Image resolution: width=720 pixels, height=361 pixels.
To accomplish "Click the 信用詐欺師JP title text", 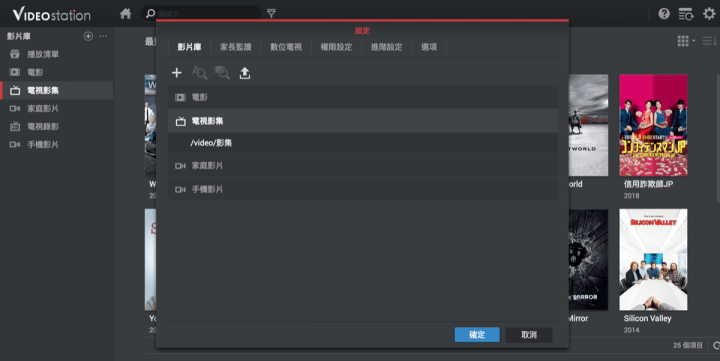I will 648,184.
